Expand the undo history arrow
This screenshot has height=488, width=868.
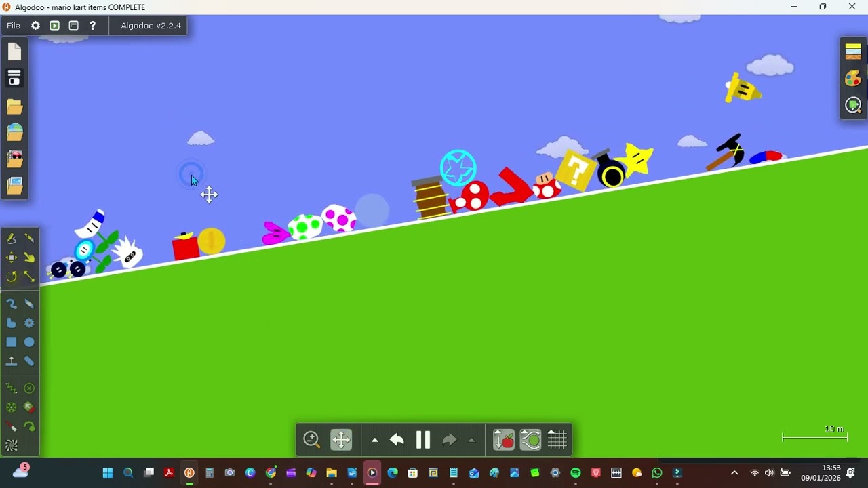pyautogui.click(x=374, y=440)
